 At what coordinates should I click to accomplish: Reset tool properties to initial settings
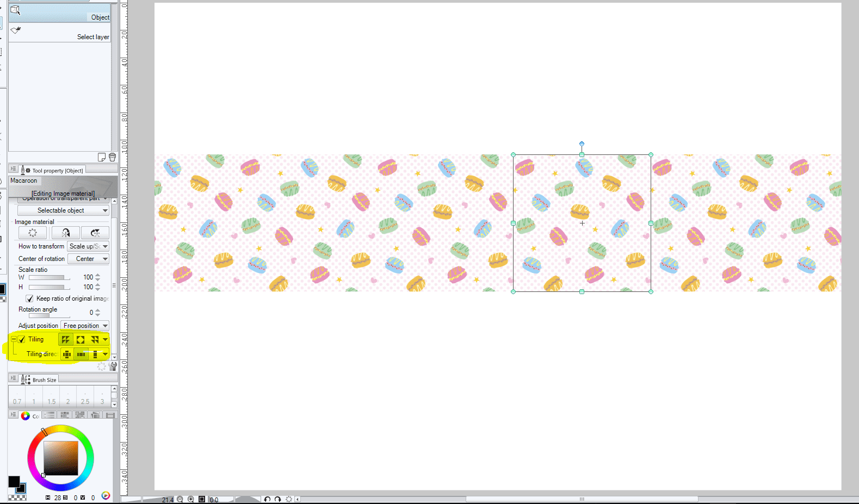point(102,366)
